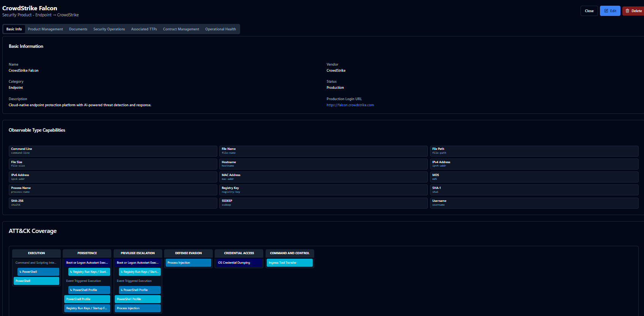Screen dimensions: 644x316
Task: Select cyan PowerShell Profile cell under Persistence
Action: pos(87,299)
